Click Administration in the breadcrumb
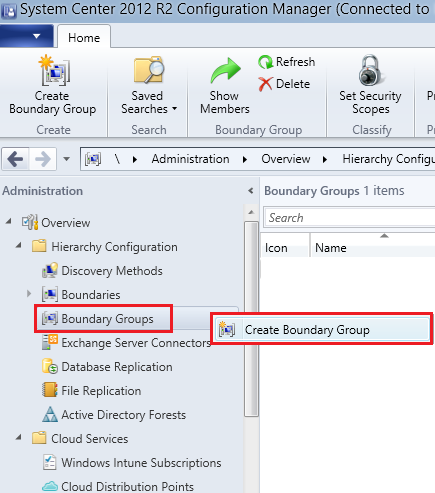Image resolution: width=435 pixels, height=493 pixels. point(190,159)
